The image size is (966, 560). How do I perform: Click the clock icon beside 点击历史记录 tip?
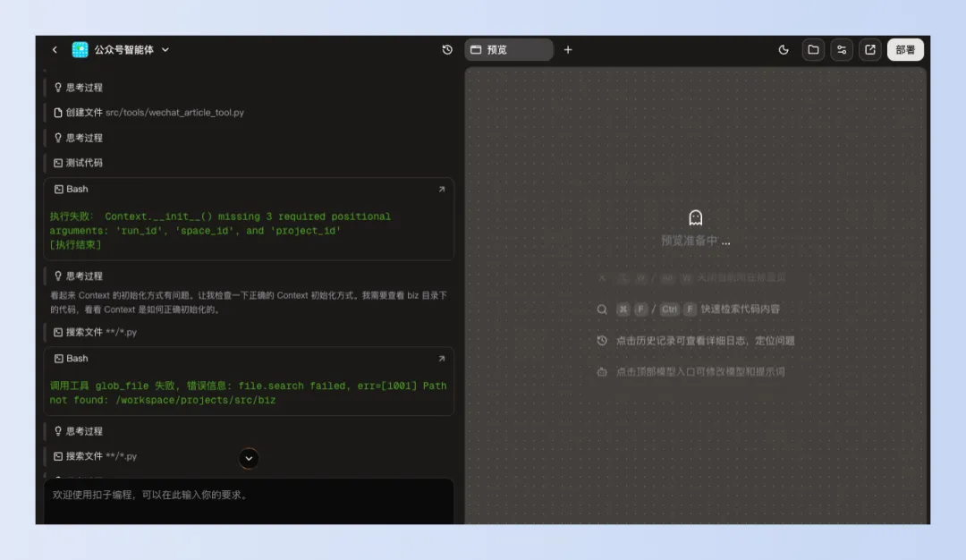click(602, 341)
